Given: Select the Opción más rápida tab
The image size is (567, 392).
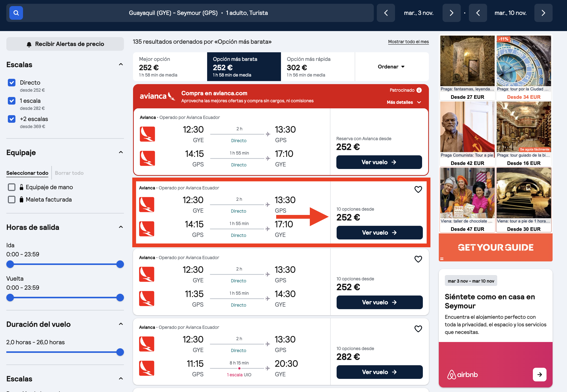Looking at the screenshot, I should (x=318, y=67).
